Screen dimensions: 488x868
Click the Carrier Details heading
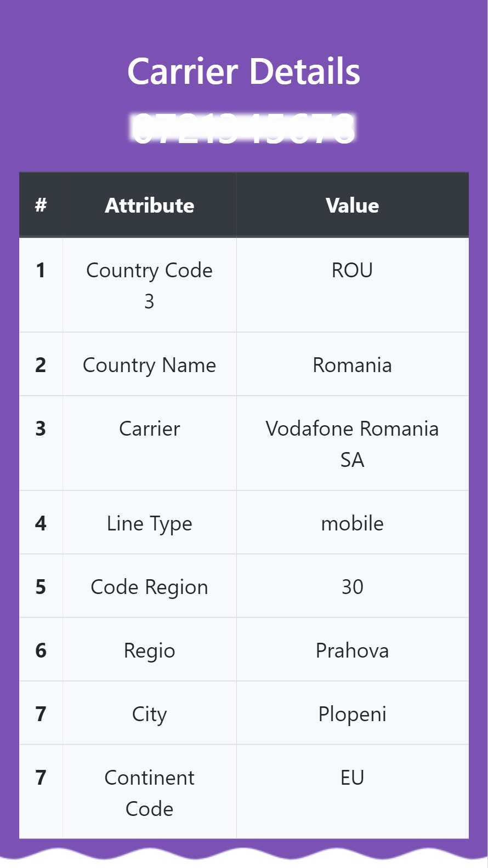pos(243,71)
